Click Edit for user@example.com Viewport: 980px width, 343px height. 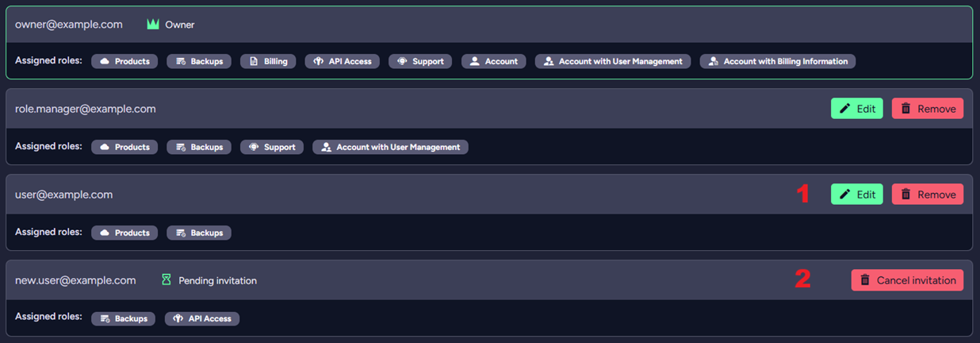(x=856, y=195)
